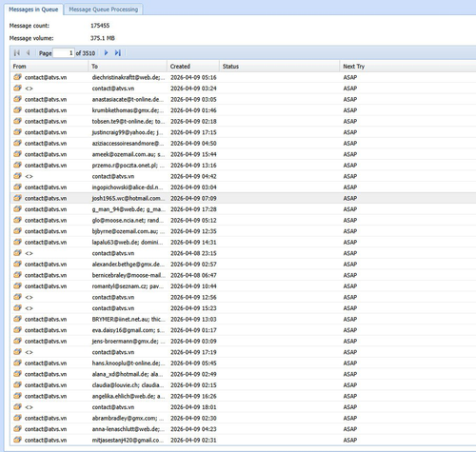Click envelope icon for 2026-04-08 23:15 row
The image size is (476, 452).
pos(17,253)
